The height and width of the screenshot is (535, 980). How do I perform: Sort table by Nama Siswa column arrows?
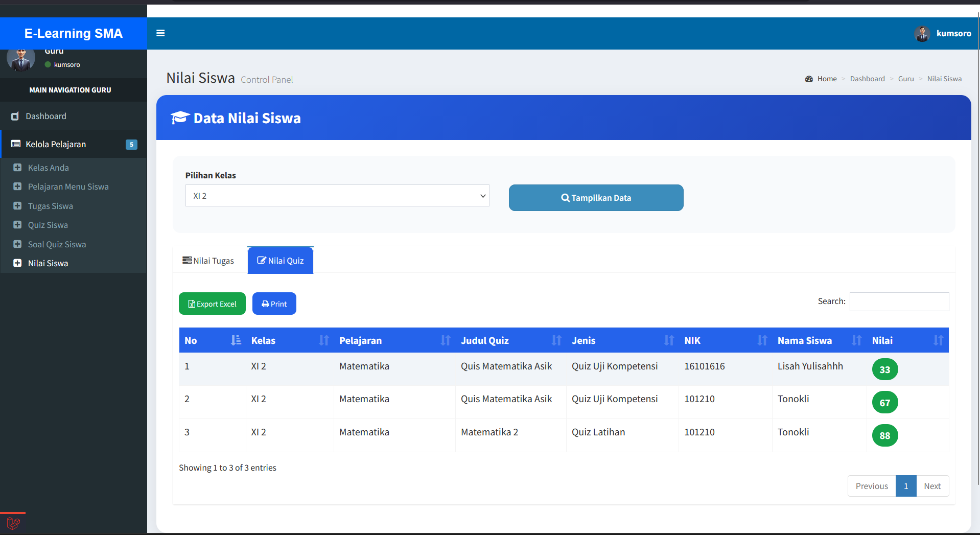(857, 340)
